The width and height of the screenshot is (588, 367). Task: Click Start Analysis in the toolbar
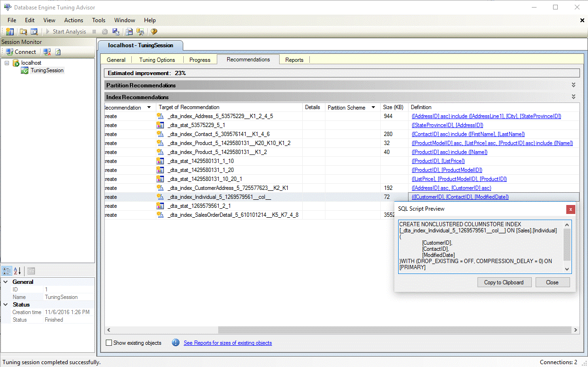pyautogui.click(x=68, y=31)
